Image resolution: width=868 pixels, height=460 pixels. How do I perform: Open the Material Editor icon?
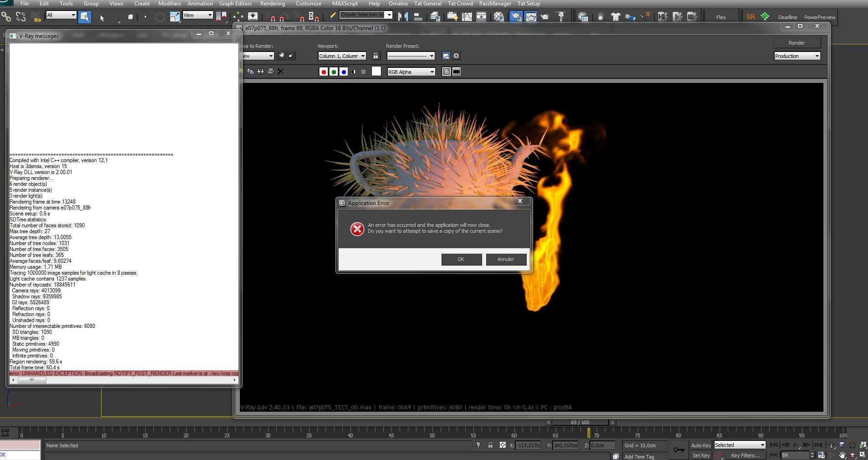click(499, 17)
